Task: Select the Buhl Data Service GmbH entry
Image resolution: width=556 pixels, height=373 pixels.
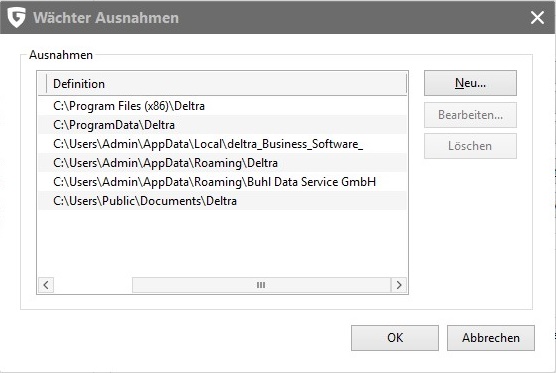Action: (222, 182)
